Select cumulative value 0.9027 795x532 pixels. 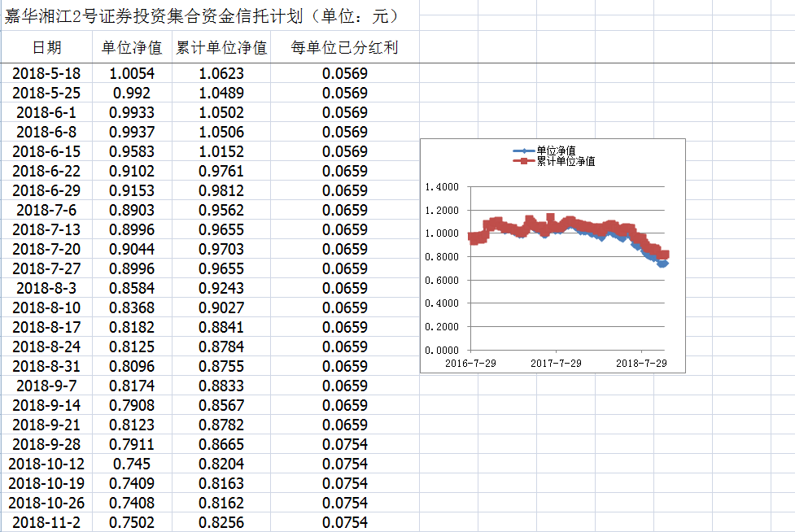(x=221, y=307)
